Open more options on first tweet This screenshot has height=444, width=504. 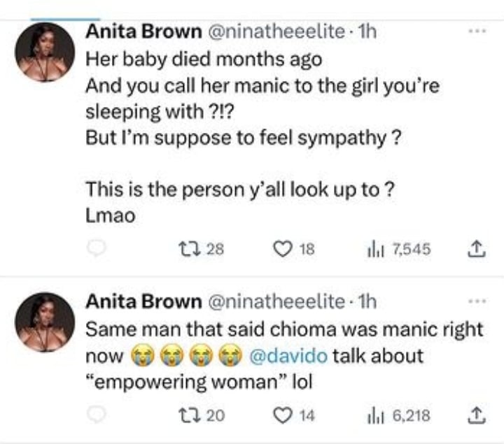476,32
